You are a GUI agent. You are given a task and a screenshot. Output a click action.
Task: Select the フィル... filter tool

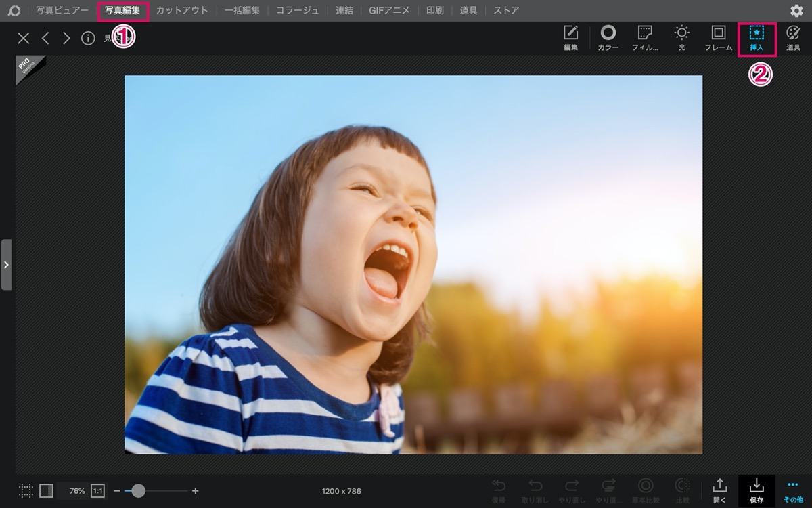coord(645,38)
